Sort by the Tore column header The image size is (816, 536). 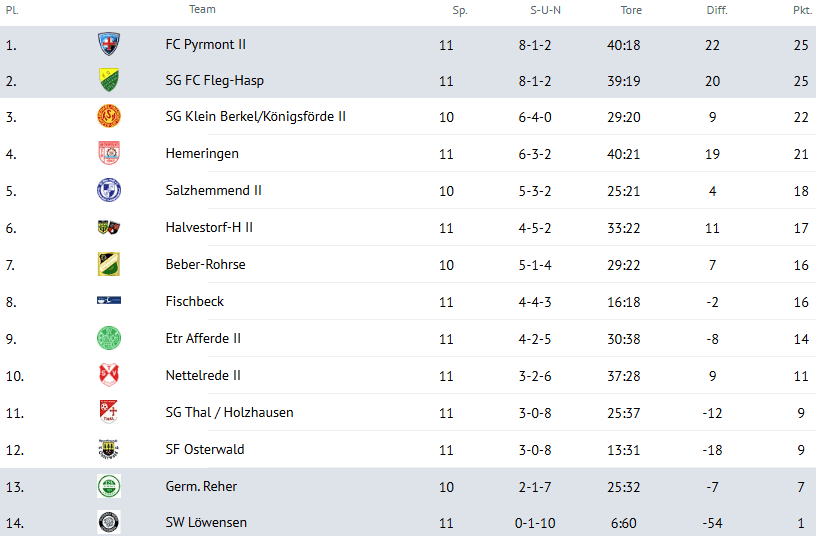point(631,11)
